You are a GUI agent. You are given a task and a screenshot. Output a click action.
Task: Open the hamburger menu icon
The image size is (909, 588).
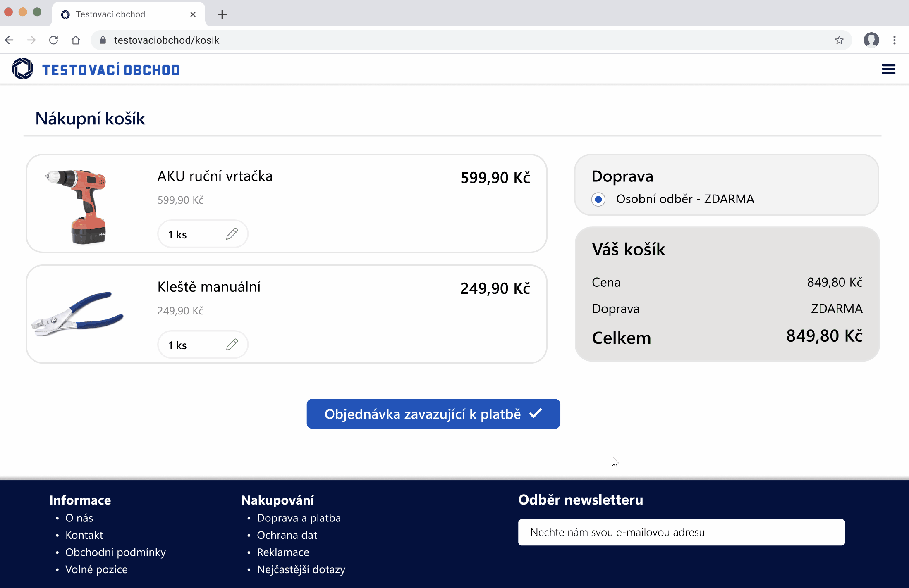coord(888,69)
